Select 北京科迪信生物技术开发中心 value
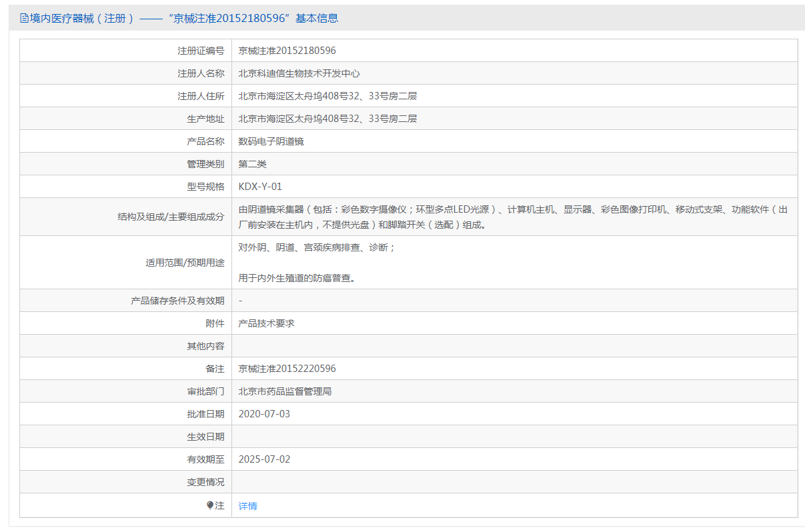This screenshot has height=532, width=805. pos(299,73)
